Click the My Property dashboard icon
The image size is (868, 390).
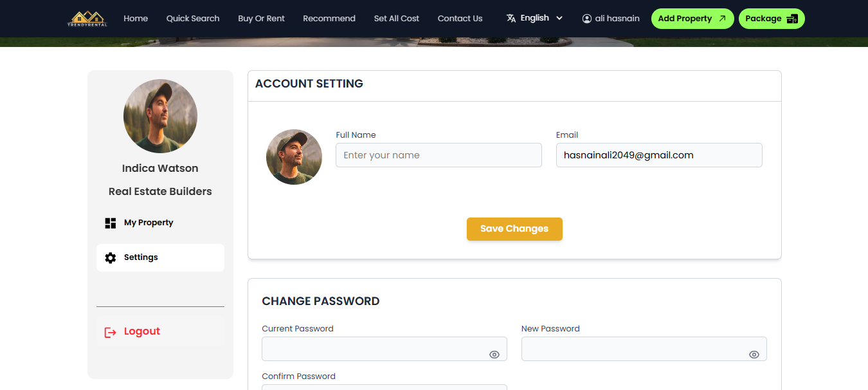click(111, 223)
